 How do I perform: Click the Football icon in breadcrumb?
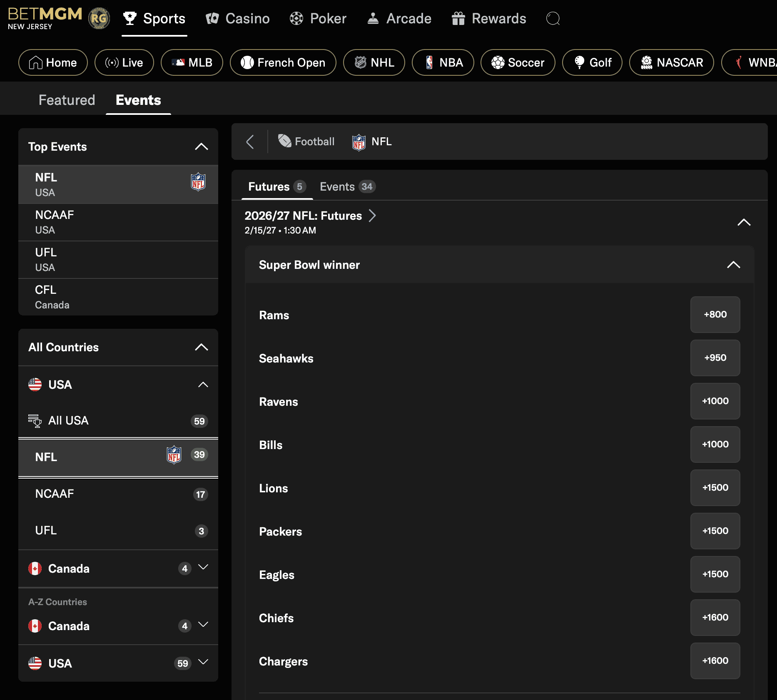(x=285, y=141)
